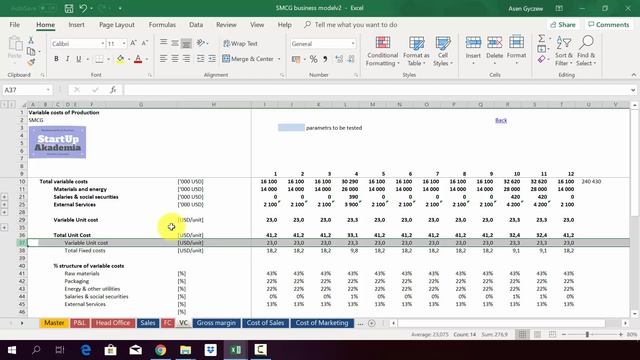Toggle middle vertical alignment
Screen dimensions: 640x360
pos(175,43)
